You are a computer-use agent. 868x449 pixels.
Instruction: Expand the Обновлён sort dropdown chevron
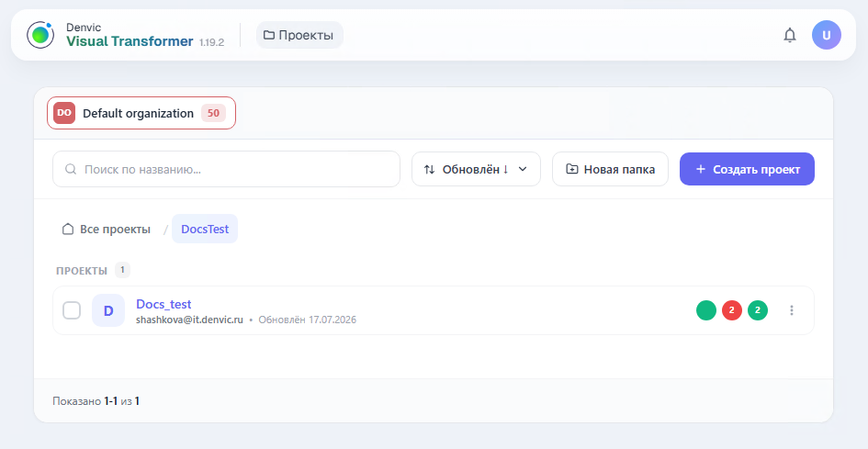pos(522,170)
